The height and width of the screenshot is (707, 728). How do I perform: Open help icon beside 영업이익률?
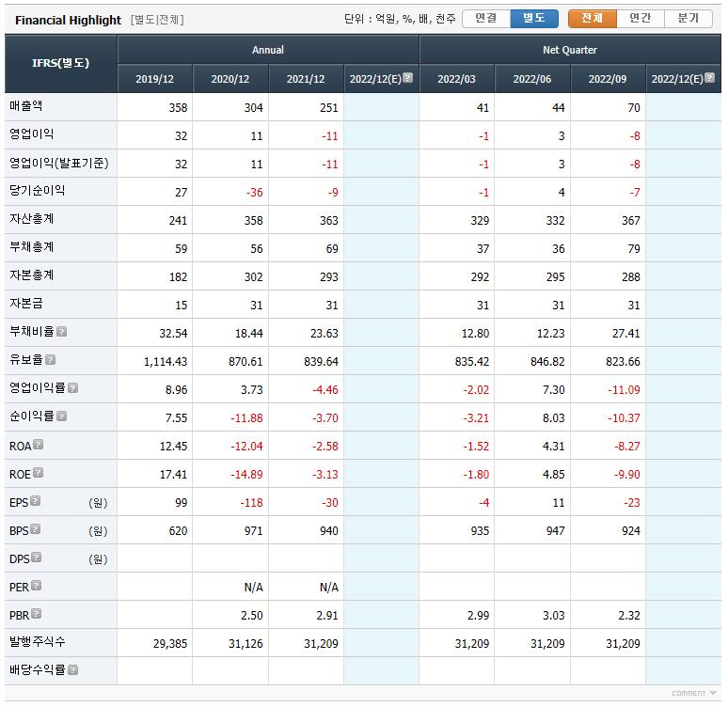(72, 388)
